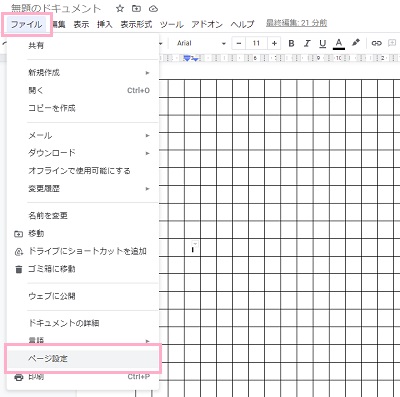Open the アドオン menu

click(x=207, y=24)
